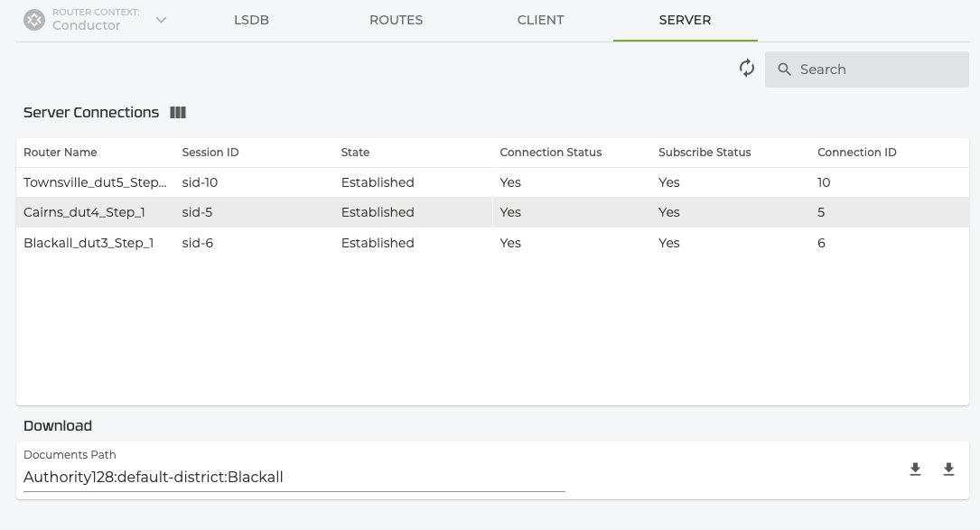This screenshot has height=530, width=980.
Task: Click the rightmost download icon
Action: [x=948, y=470]
